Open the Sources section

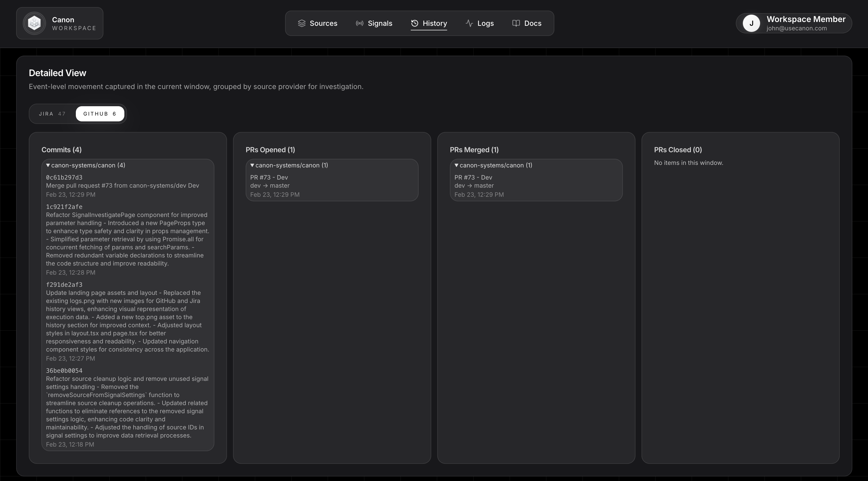(x=317, y=23)
